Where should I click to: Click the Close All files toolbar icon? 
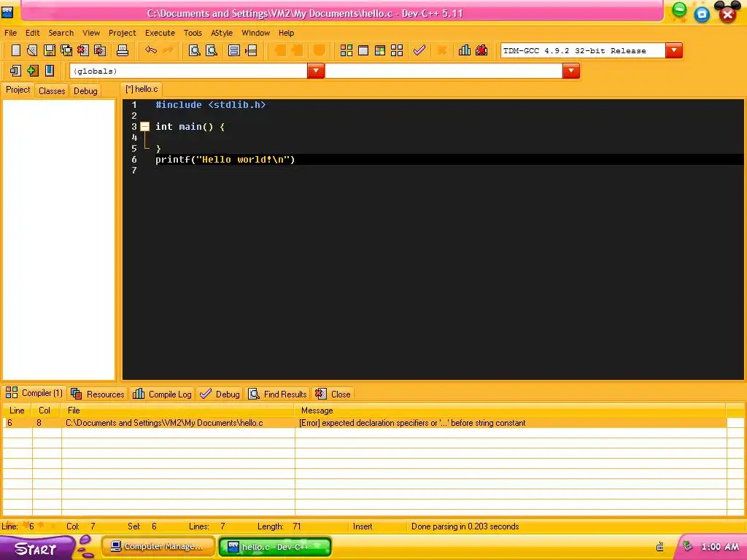point(100,50)
